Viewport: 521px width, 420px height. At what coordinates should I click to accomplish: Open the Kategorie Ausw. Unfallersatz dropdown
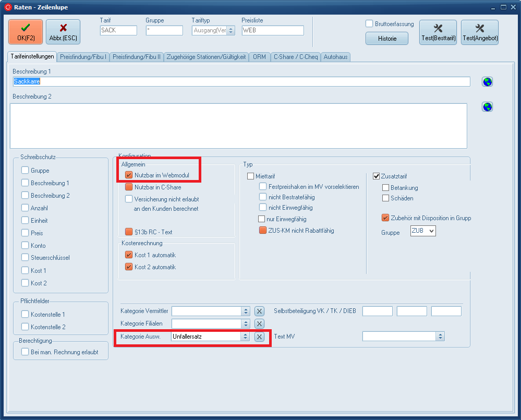pyautogui.click(x=245, y=337)
